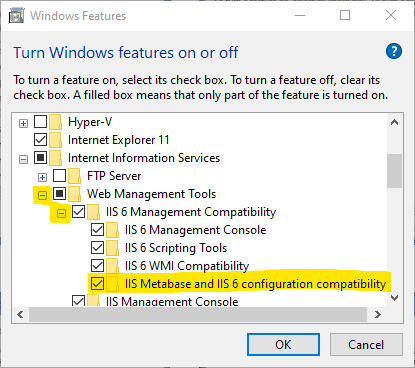Uncheck IIS 6 Scripting Tools checkbox
Viewport: 415px width, 368px height.
point(97,248)
